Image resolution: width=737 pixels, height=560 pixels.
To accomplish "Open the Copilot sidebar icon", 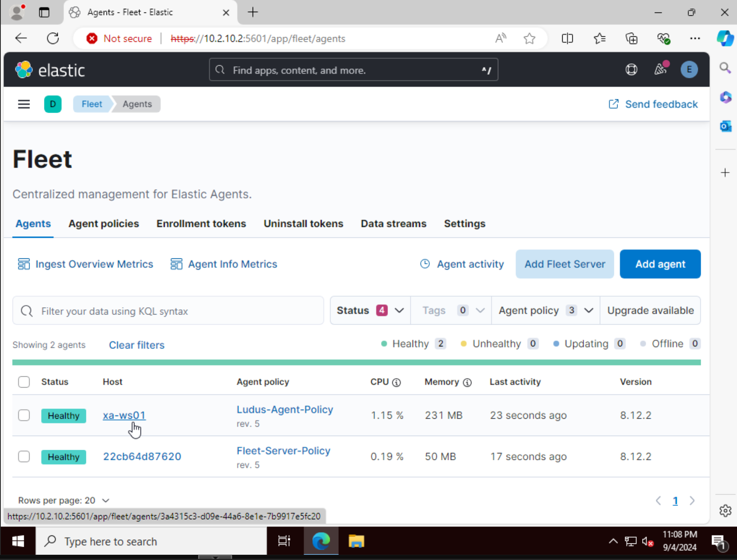I will click(x=725, y=38).
